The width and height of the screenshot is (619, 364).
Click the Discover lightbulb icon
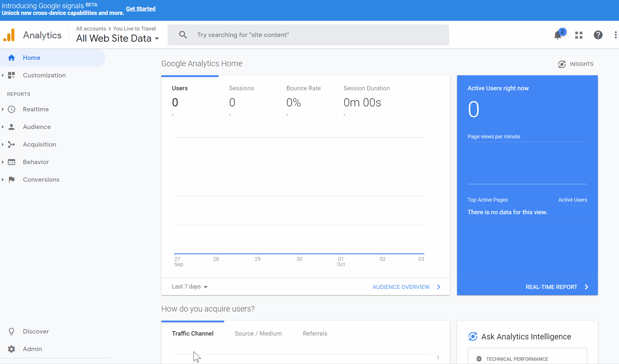[x=11, y=331]
